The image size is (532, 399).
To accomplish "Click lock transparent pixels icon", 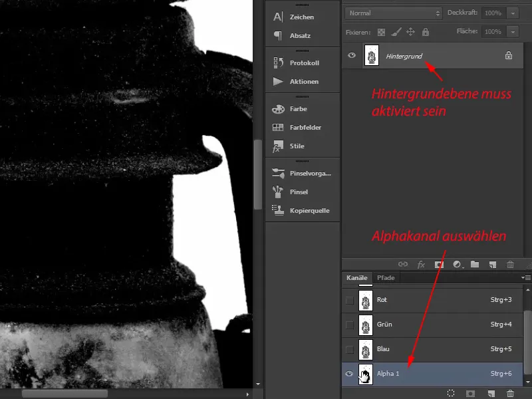I will 381,32.
